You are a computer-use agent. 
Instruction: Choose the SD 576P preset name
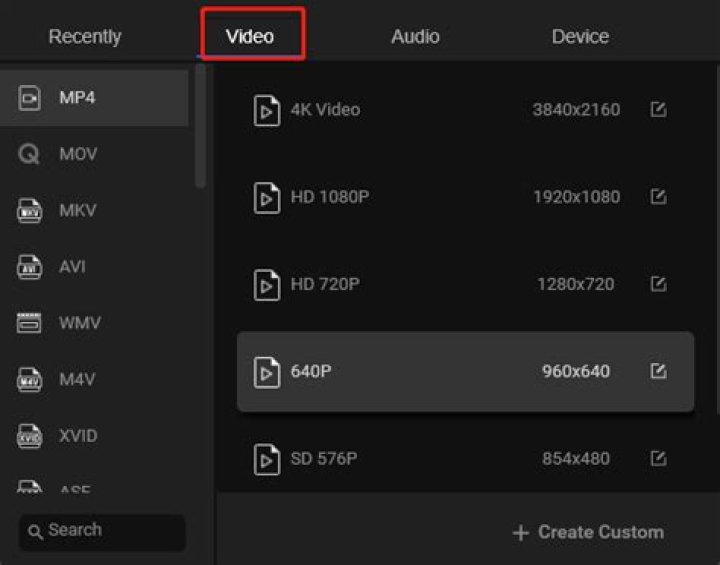tap(324, 458)
